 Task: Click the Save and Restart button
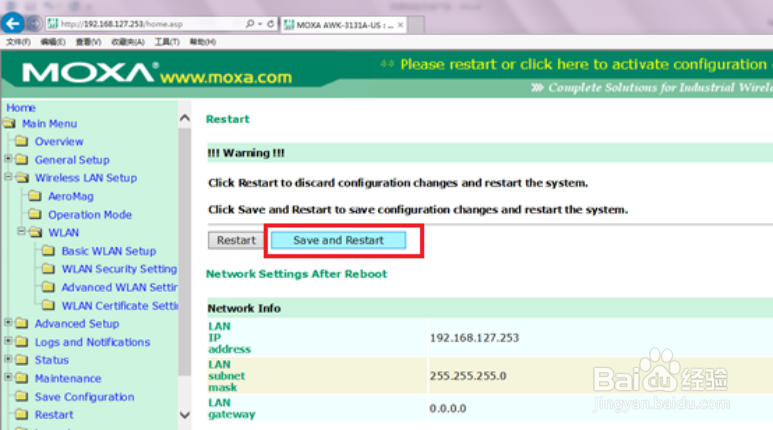[x=338, y=240]
